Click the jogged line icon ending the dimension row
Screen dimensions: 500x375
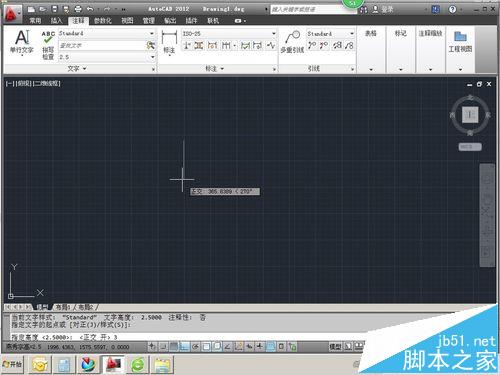pos(271,45)
